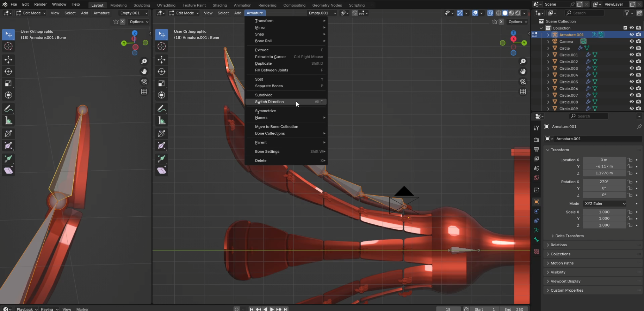Hide Camera using its eye icon
The image size is (644, 311).
point(632,41)
